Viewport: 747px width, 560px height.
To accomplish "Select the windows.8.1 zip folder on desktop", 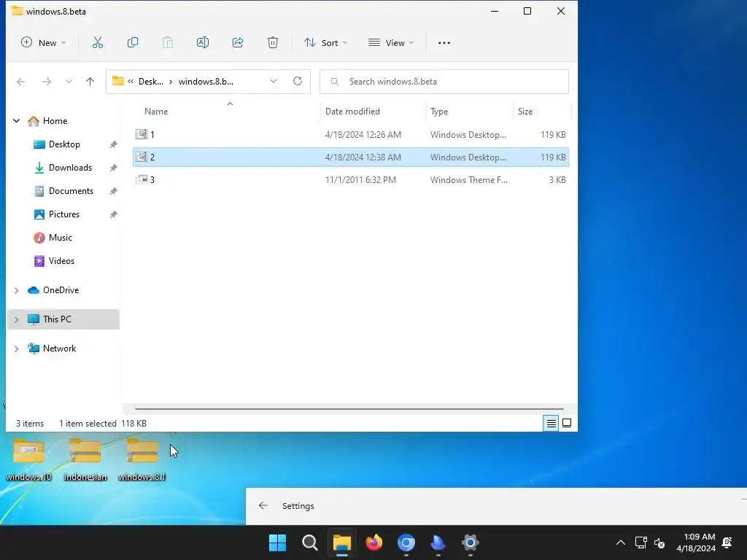I will [142, 460].
